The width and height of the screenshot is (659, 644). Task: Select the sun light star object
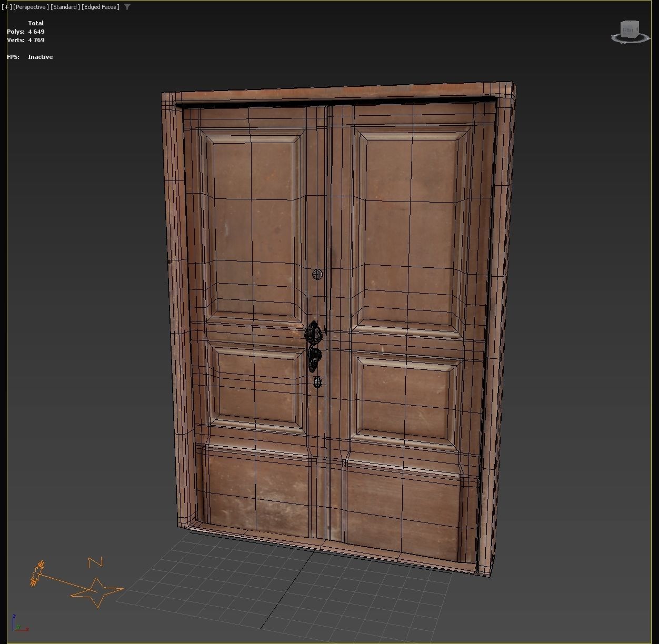[x=97, y=592]
